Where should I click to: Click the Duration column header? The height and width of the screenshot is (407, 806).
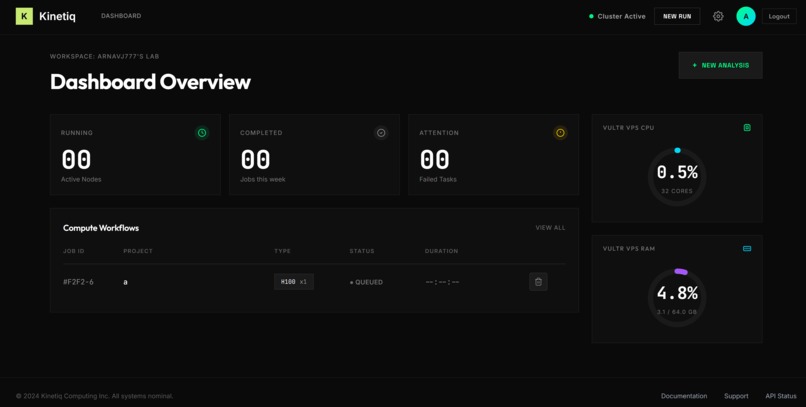point(442,251)
